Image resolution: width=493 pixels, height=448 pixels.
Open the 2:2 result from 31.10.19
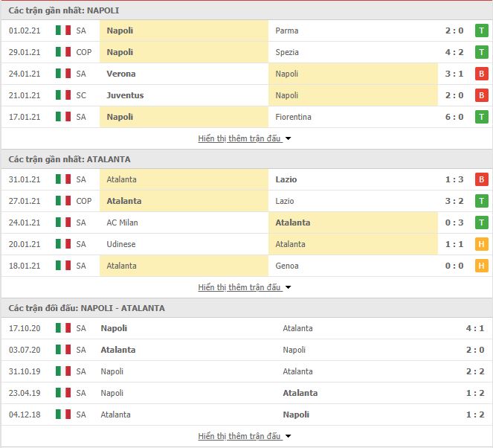coord(474,371)
